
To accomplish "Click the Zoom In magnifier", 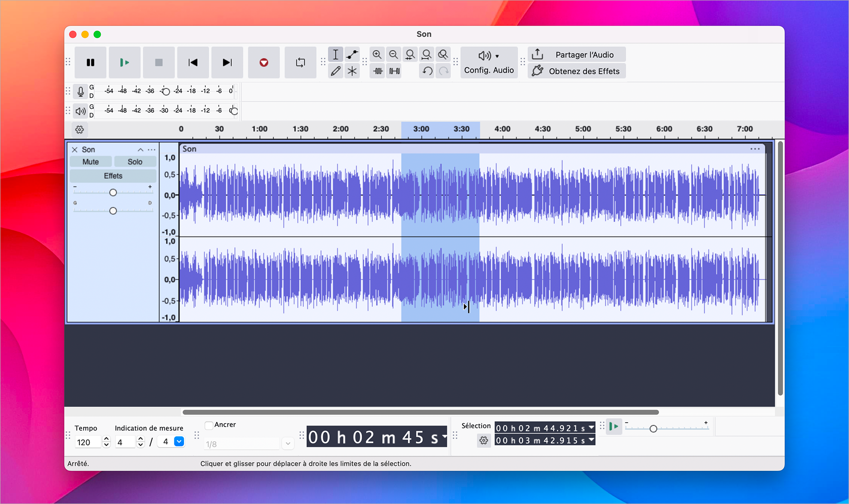I will pyautogui.click(x=377, y=55).
